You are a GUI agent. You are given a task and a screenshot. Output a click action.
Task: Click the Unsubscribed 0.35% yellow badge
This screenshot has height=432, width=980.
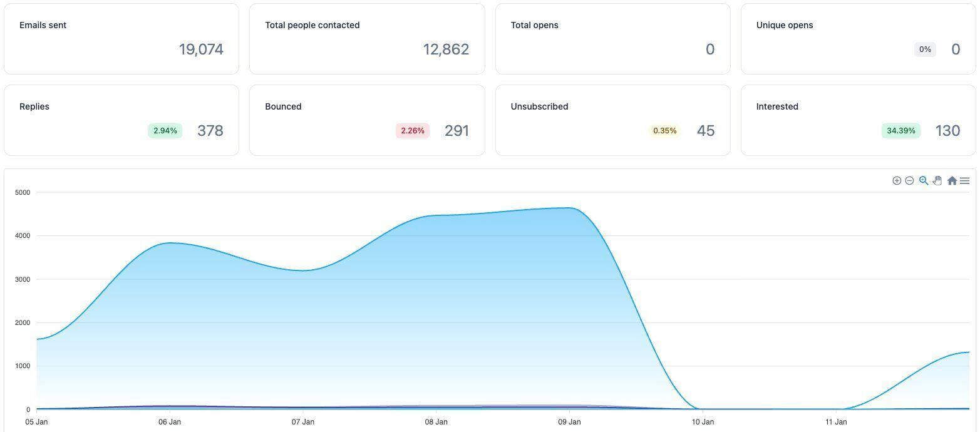click(x=665, y=131)
